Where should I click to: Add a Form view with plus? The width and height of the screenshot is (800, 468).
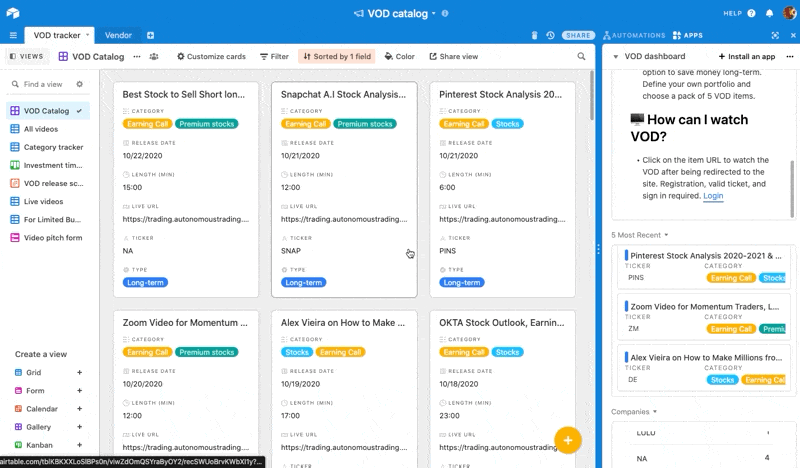[x=80, y=390]
